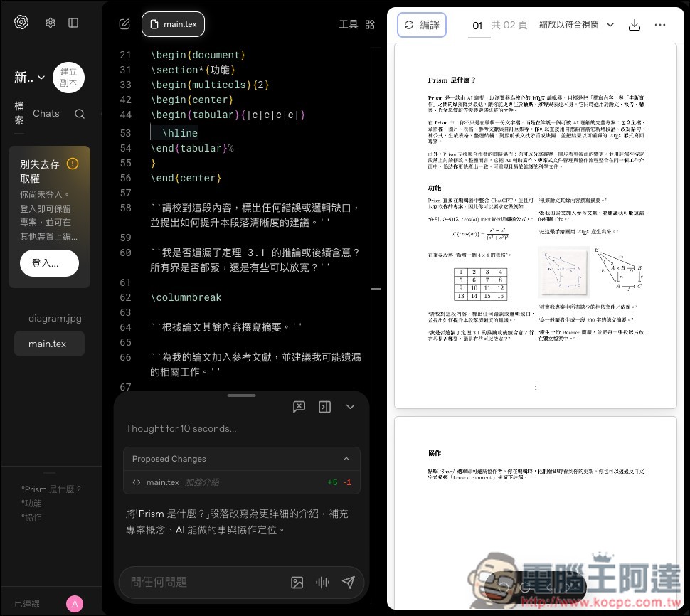The height and width of the screenshot is (616, 690).
Task: Expand the 新.. project name dropdown
Action: (28, 78)
